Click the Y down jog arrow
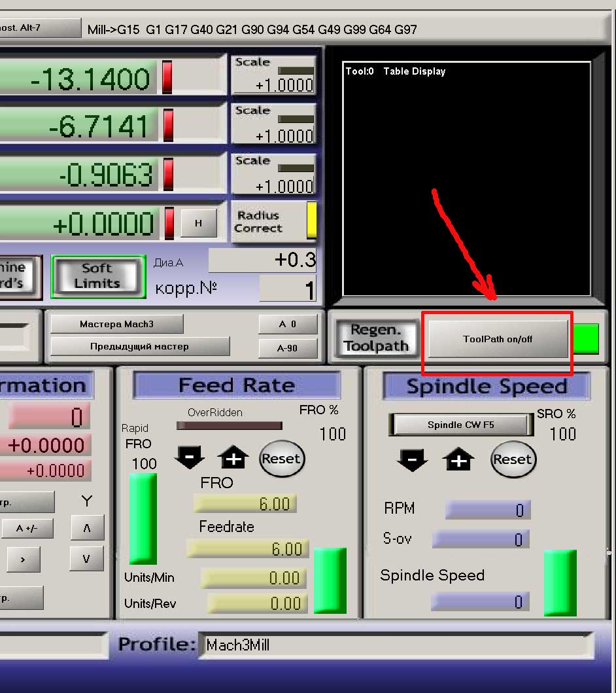Viewport: 616px width, 693px height. coord(86,559)
